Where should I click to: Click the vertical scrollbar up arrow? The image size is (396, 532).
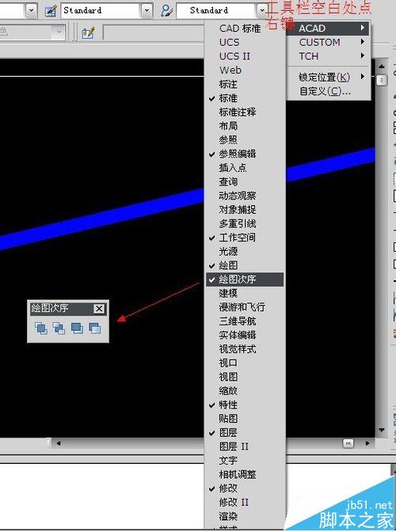tap(382, 66)
